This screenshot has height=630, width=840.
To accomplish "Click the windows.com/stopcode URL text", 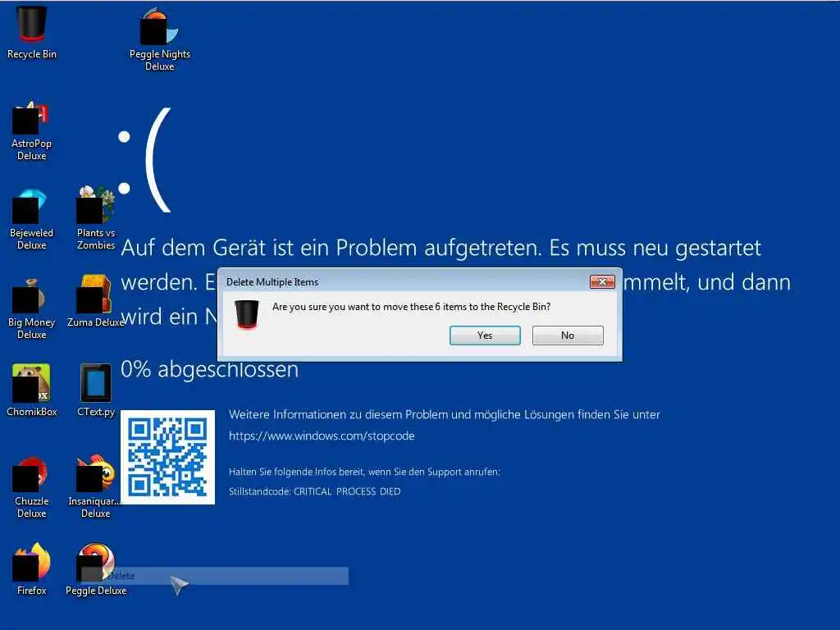I will click(322, 436).
